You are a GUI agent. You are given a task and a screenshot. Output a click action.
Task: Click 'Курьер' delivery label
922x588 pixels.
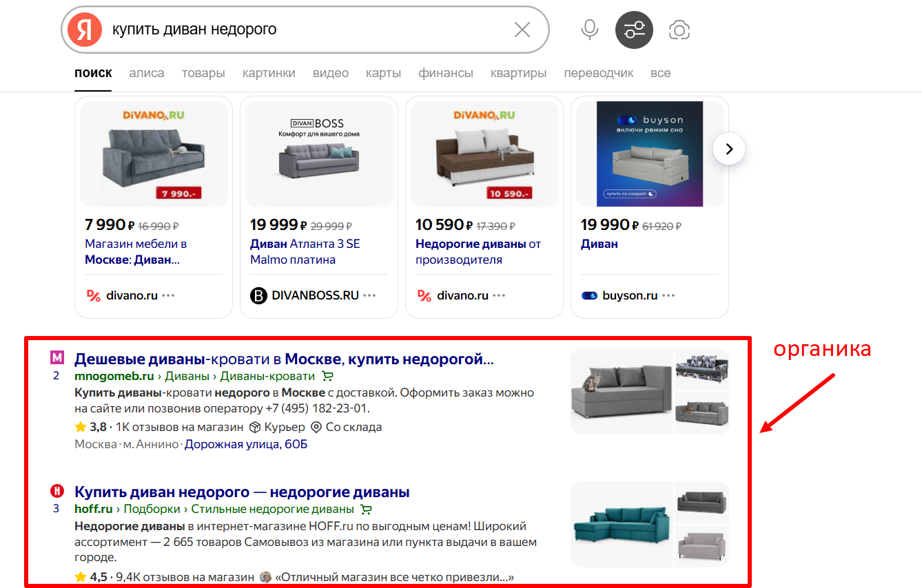click(285, 427)
